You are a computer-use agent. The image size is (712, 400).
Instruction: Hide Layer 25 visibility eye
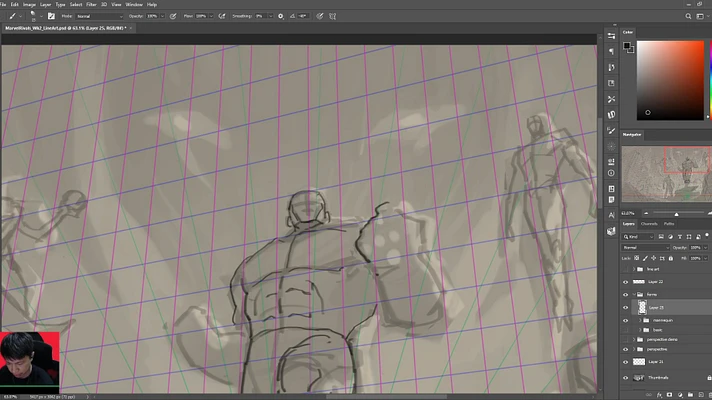pos(625,308)
